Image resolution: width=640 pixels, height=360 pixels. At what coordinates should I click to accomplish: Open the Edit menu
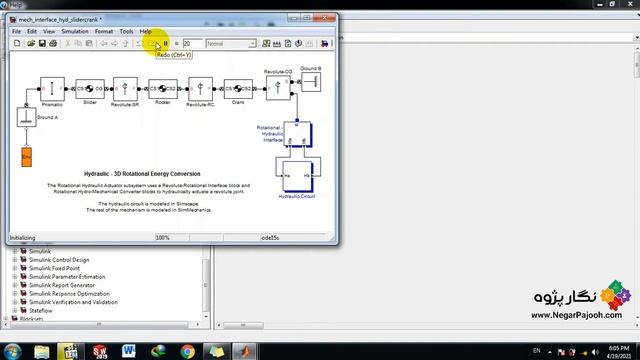coord(32,31)
